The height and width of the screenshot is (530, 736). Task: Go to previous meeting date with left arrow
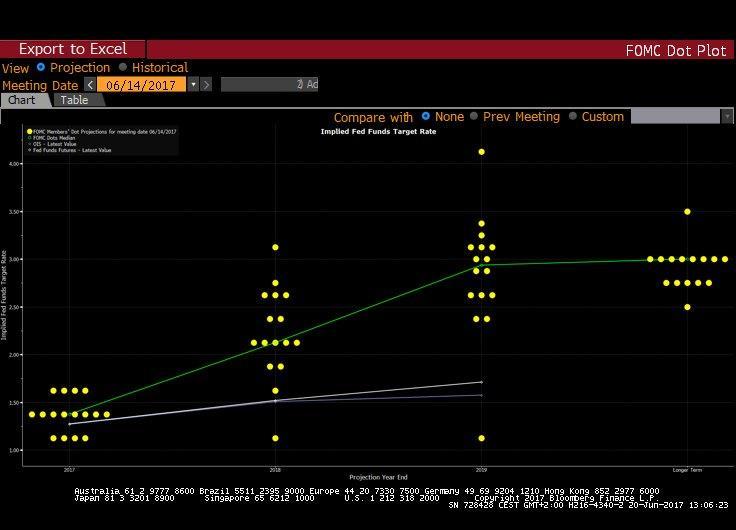90,84
